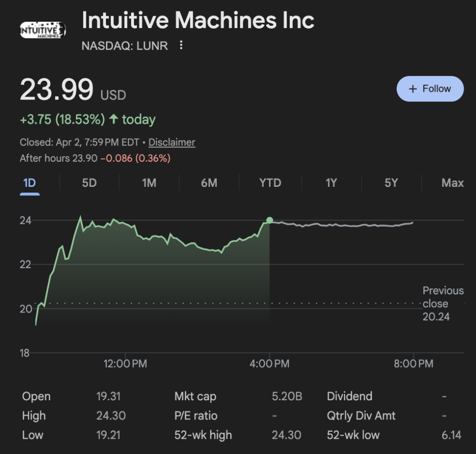Image resolution: width=476 pixels, height=454 pixels.
Task: Select the 1D chart range tab
Action: (x=30, y=183)
